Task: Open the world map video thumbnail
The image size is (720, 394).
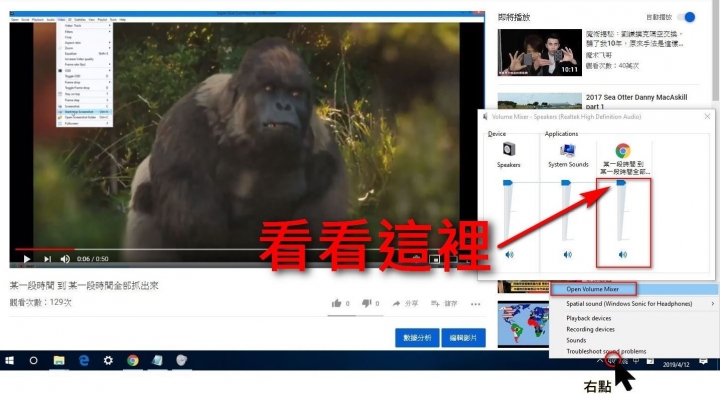Action: pos(523,324)
